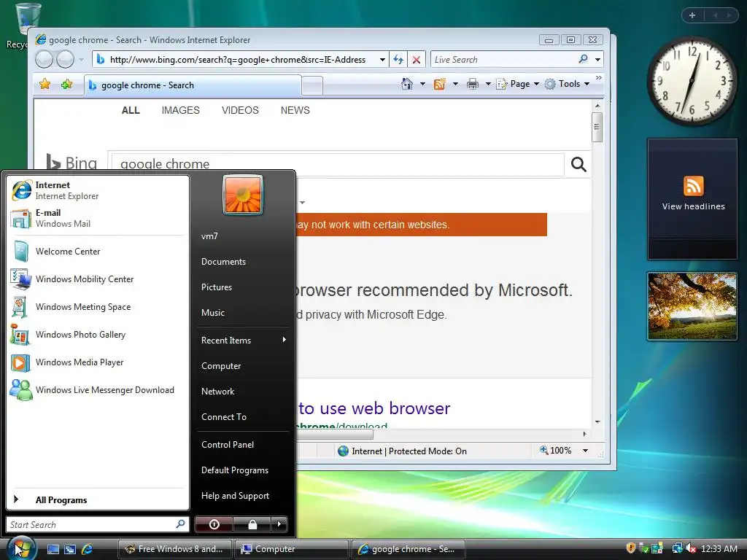Start Windows Media Player
Screen dimensions: 747x560
(98, 362)
